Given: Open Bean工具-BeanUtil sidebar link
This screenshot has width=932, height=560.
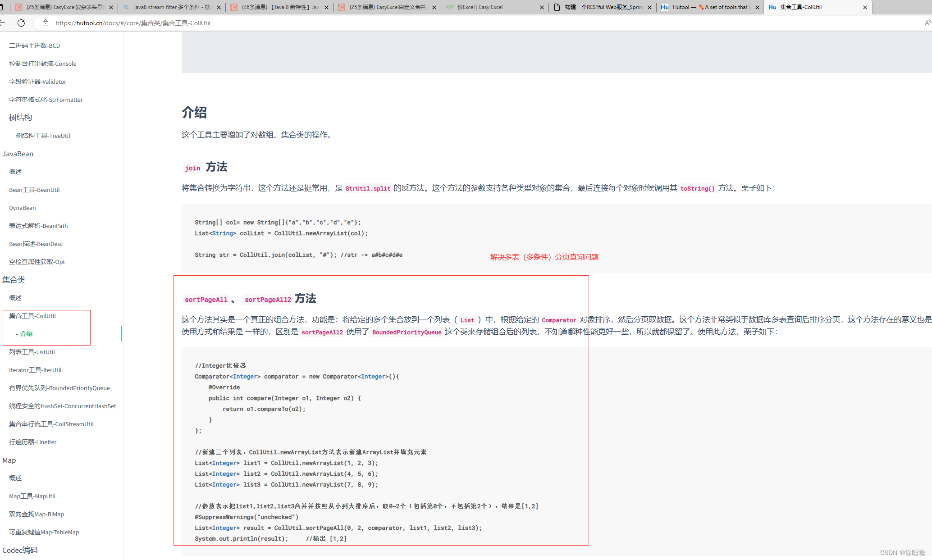Looking at the screenshot, I should 34,190.
